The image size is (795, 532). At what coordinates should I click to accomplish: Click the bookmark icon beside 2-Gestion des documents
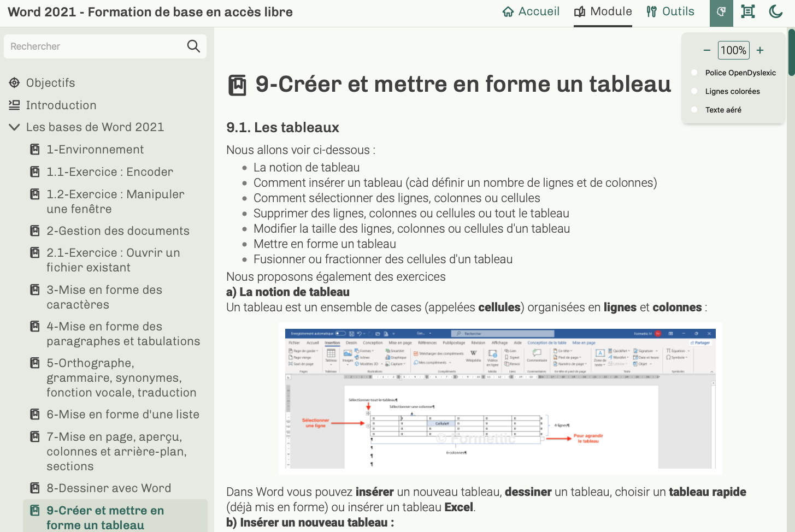click(x=35, y=230)
